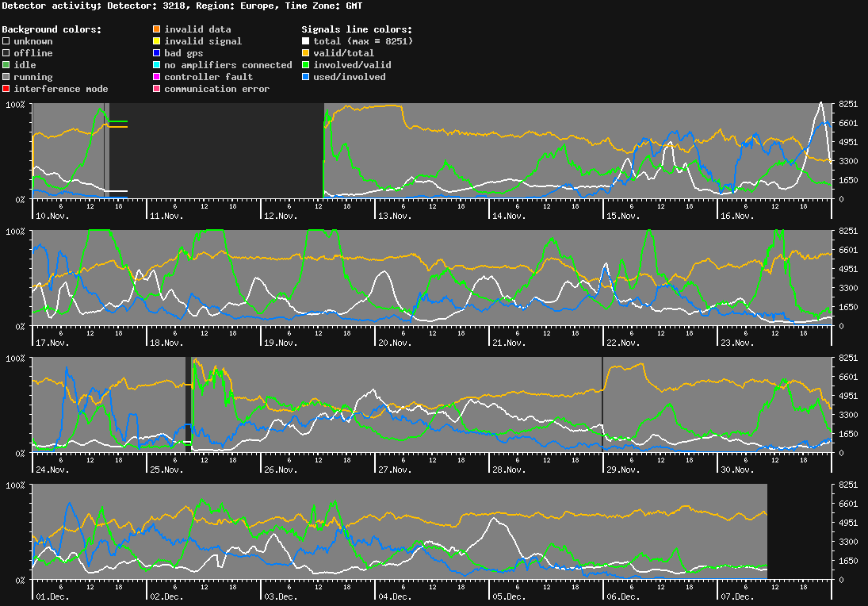Click the magenta controller fault legend swatch
The height and width of the screenshot is (606, 868).
(x=156, y=77)
